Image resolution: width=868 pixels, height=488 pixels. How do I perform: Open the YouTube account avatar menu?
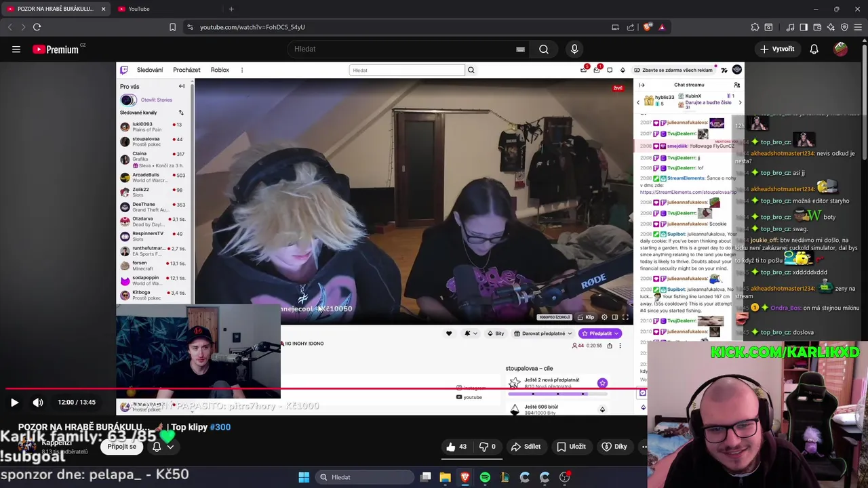tap(840, 49)
